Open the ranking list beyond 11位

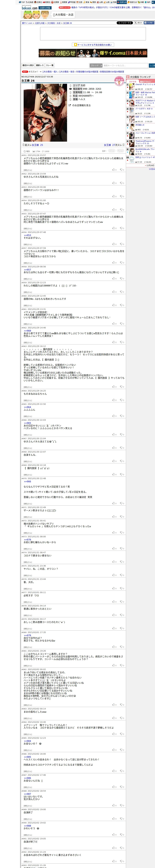click(x=152, y=169)
